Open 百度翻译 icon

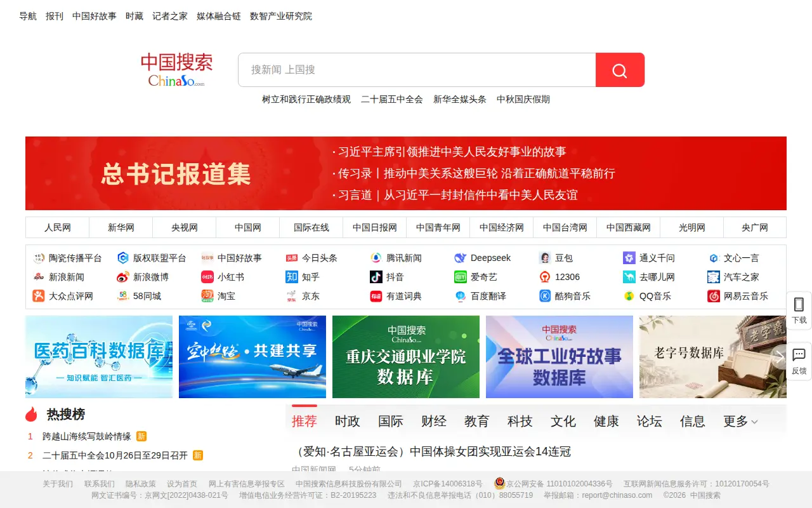pyautogui.click(x=461, y=296)
